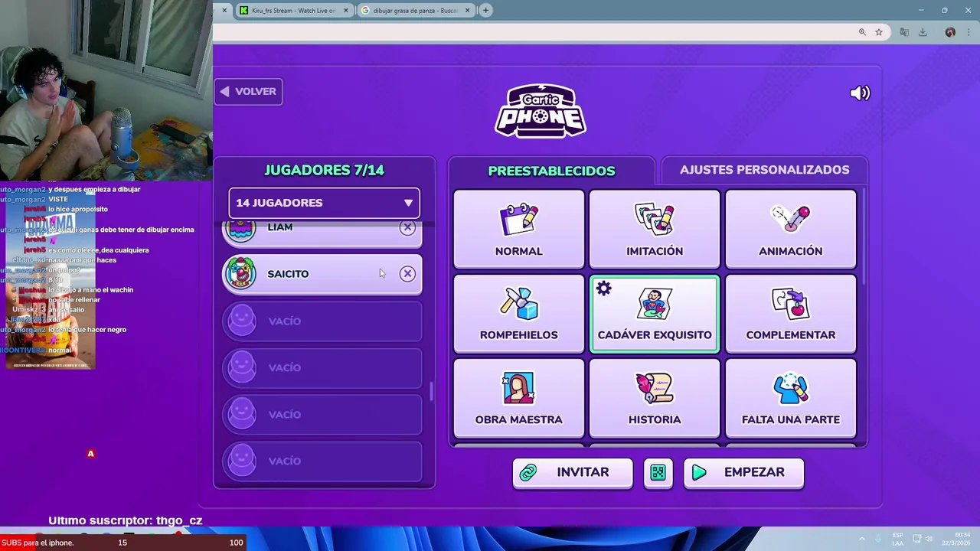The width and height of the screenshot is (980, 551).
Task: Open Chrome three-dot menu
Action: click(x=969, y=32)
